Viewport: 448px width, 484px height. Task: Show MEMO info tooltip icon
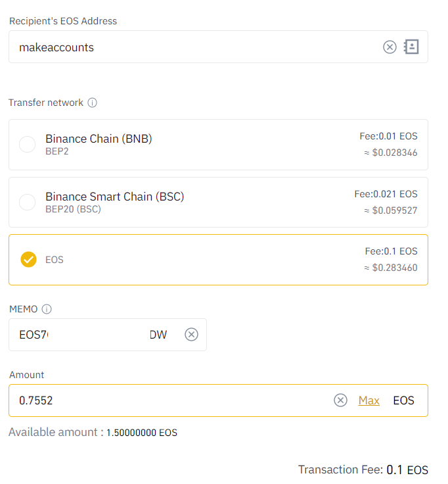47,309
